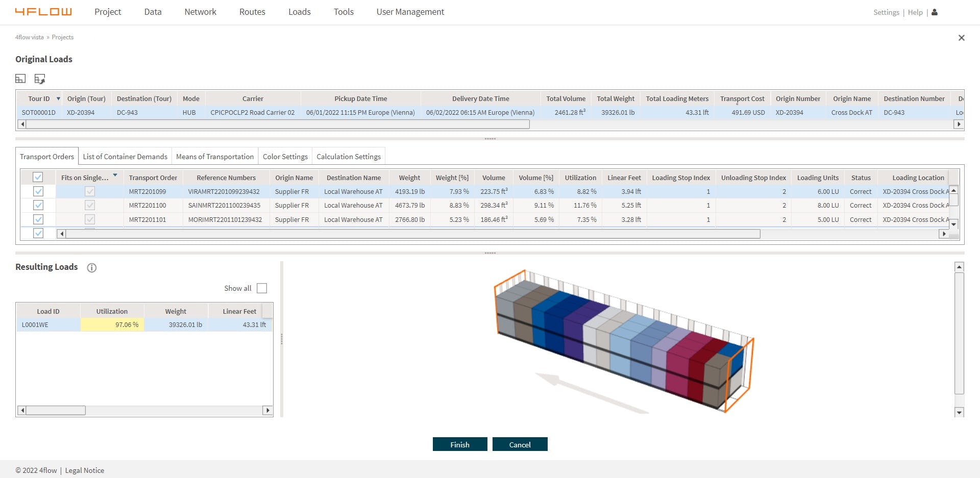Screen dimensions: 980x478
Task: Switch to the Color Settings tab
Action: (285, 156)
